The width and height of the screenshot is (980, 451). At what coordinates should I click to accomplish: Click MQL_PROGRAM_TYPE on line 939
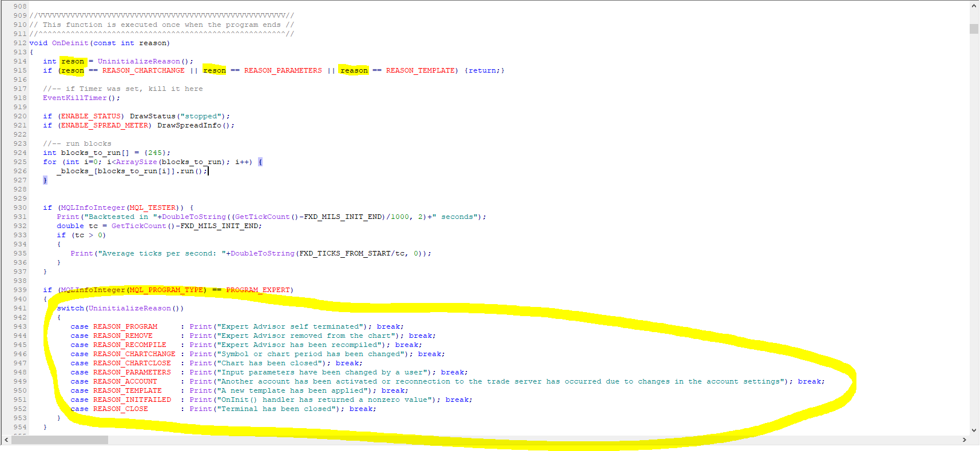coord(166,290)
